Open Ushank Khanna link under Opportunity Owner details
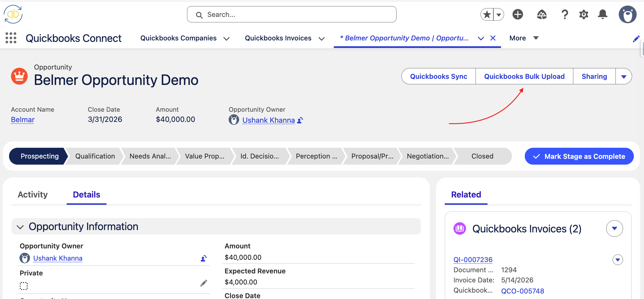 coord(58,258)
